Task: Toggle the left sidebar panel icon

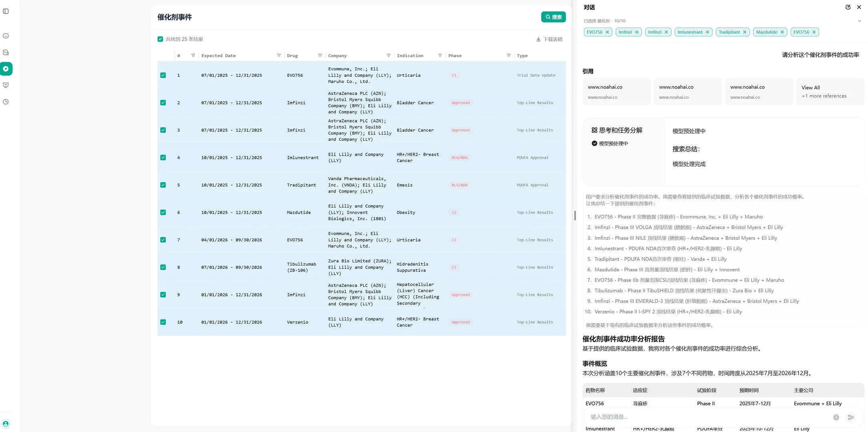Action: tap(6, 11)
